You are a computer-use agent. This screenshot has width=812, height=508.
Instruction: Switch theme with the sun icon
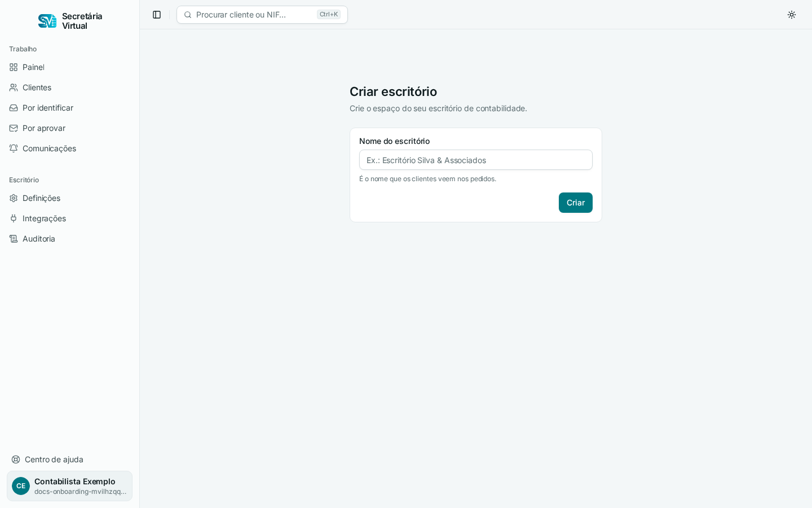[792, 15]
